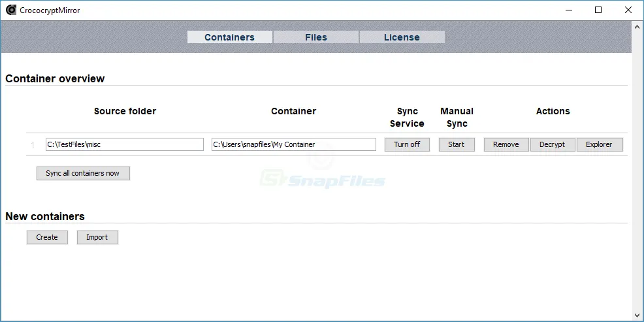Image resolution: width=644 pixels, height=322 pixels.
Task: Click the Container overview heading
Action: 55,78
